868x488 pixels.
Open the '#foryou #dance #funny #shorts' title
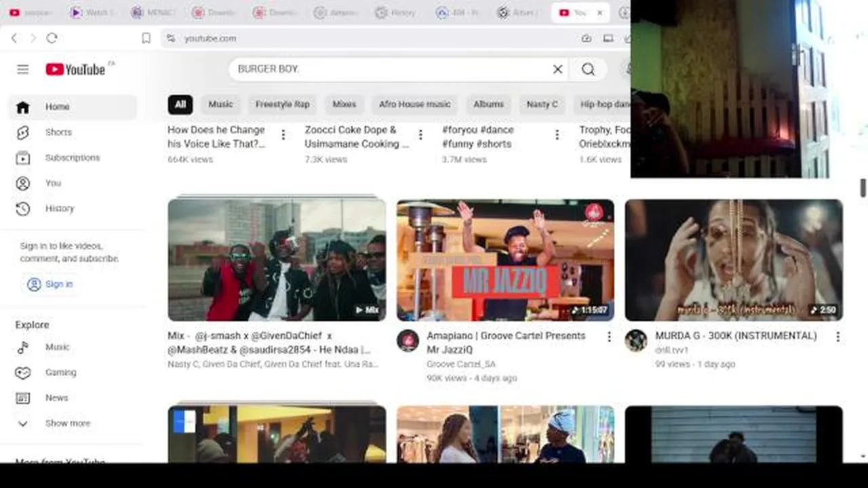tap(478, 137)
